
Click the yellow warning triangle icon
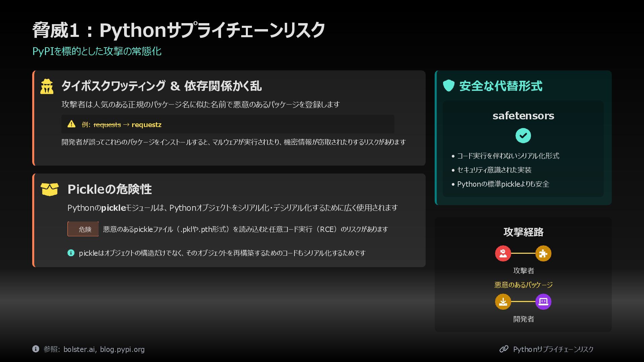pos(71,124)
